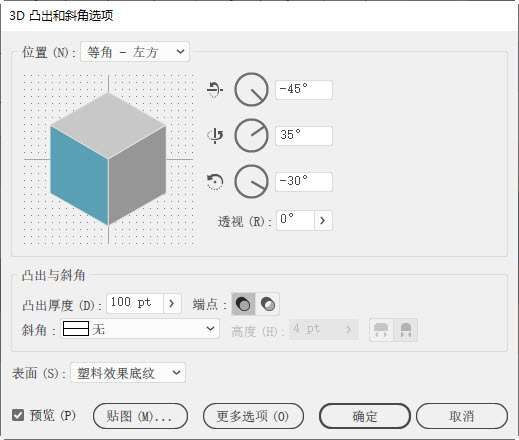The width and height of the screenshot is (519, 440).
Task: Toggle the 预览 preview checkbox
Action: (x=18, y=415)
